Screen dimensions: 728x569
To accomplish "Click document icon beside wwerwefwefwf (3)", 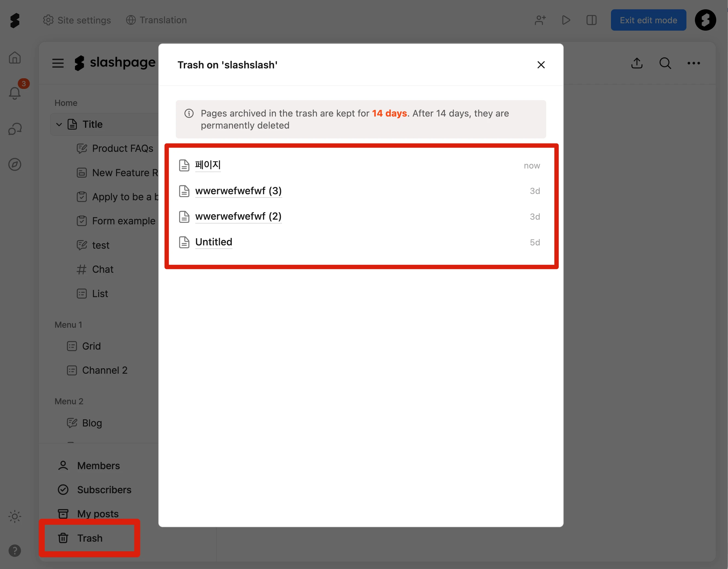I will 184,191.
